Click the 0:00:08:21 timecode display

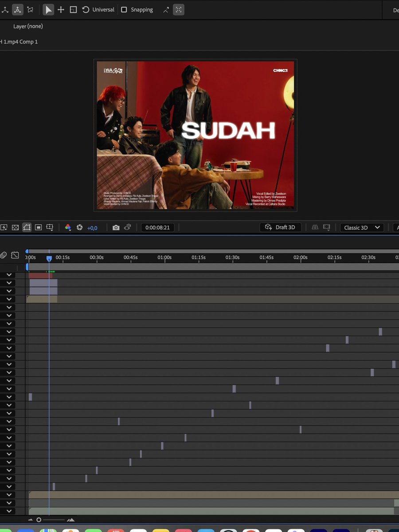[x=157, y=227]
